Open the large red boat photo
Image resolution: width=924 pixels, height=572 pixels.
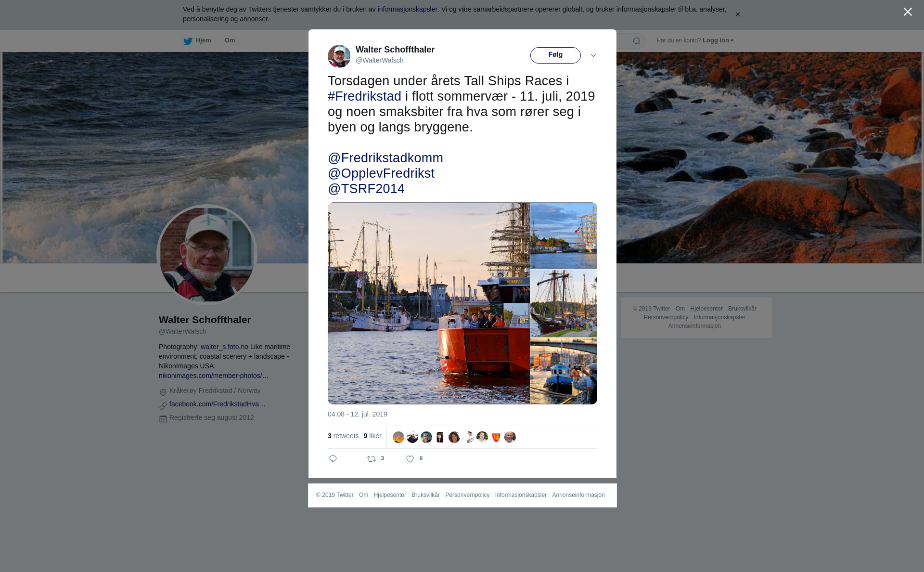click(x=429, y=303)
